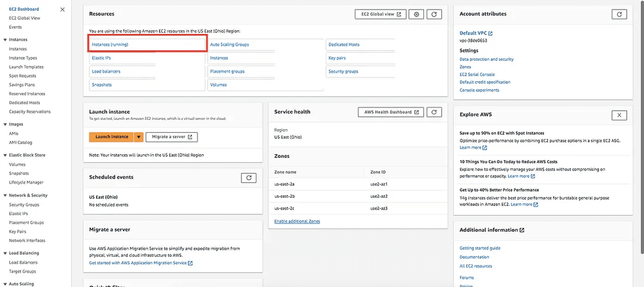Open Zones link under Settings
This screenshot has width=644, height=287.
pos(465,67)
